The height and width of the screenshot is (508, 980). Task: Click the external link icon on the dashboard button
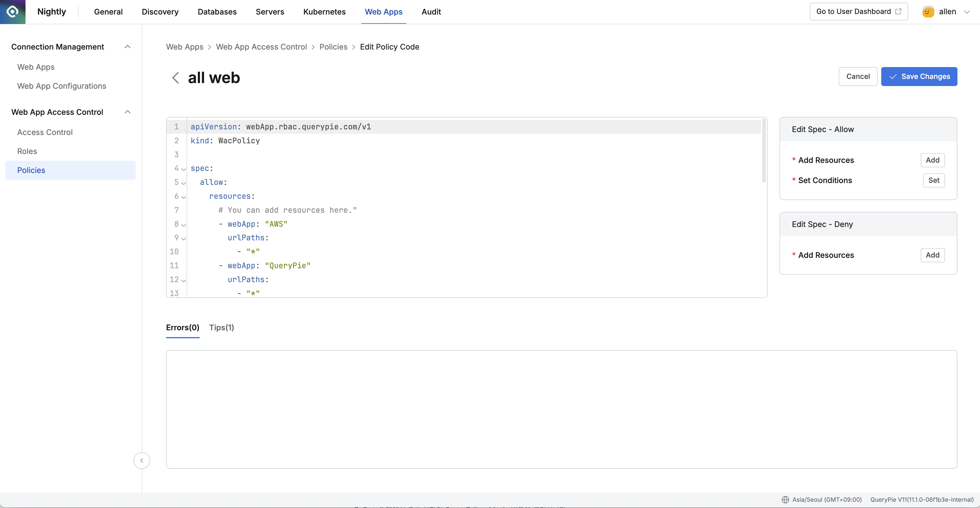(898, 11)
